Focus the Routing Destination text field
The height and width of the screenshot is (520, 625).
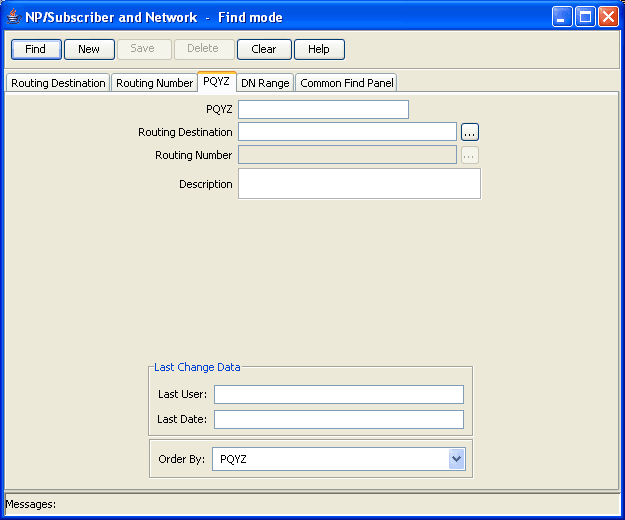click(347, 132)
